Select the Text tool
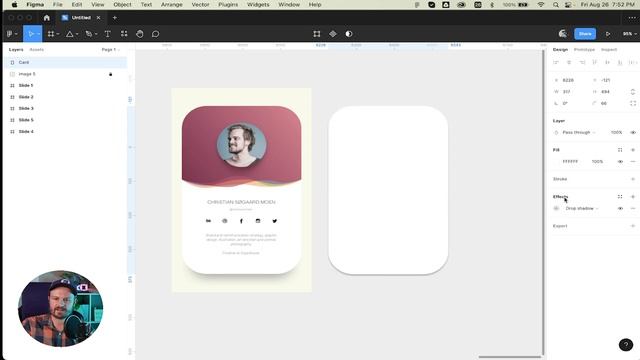This screenshot has width=640, height=360. coord(108,34)
